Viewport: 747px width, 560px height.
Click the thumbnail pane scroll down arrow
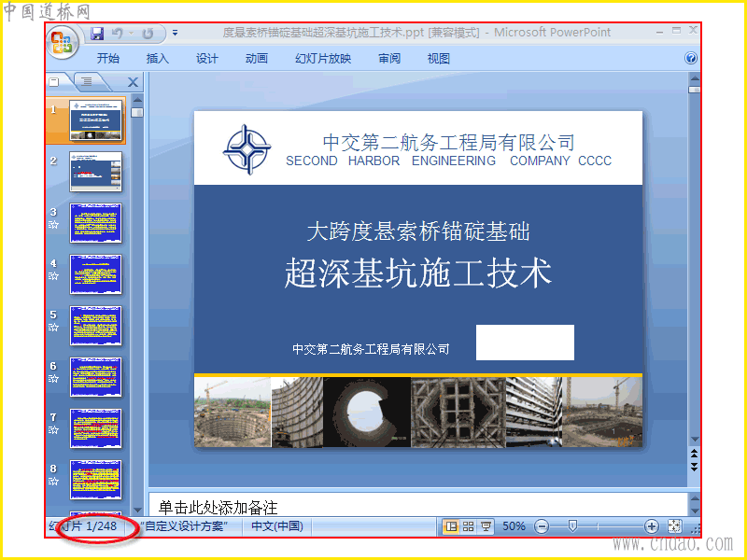coord(137,510)
